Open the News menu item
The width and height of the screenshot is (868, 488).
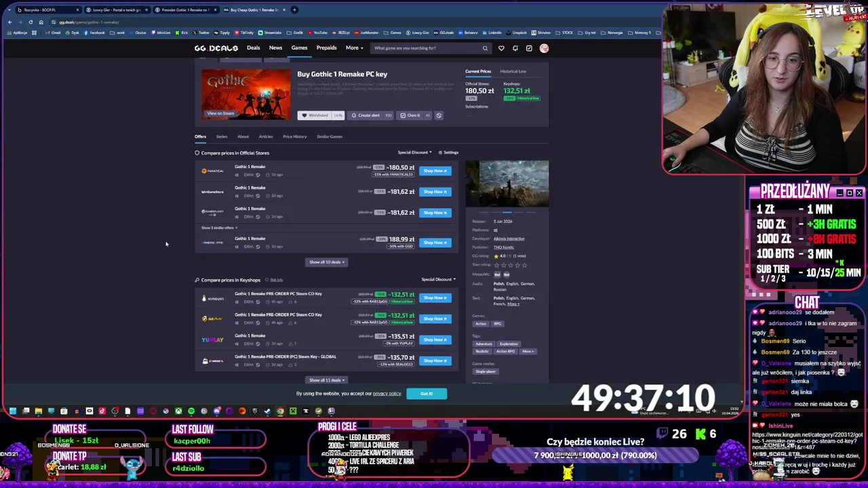(x=275, y=48)
